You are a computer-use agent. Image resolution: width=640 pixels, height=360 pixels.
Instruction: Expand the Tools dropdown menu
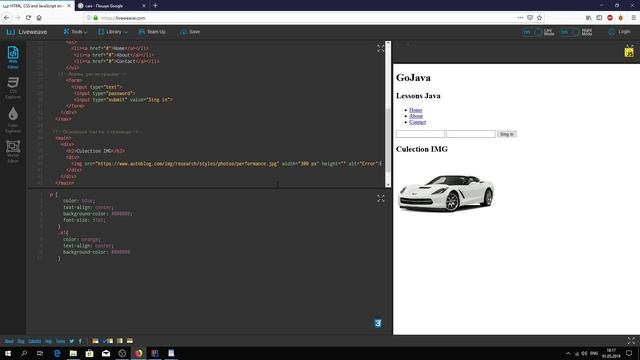[76, 32]
